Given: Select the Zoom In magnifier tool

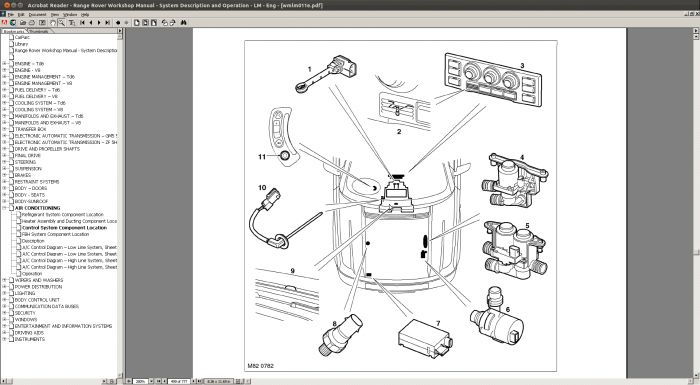Looking at the screenshot, I should click(x=61, y=22).
